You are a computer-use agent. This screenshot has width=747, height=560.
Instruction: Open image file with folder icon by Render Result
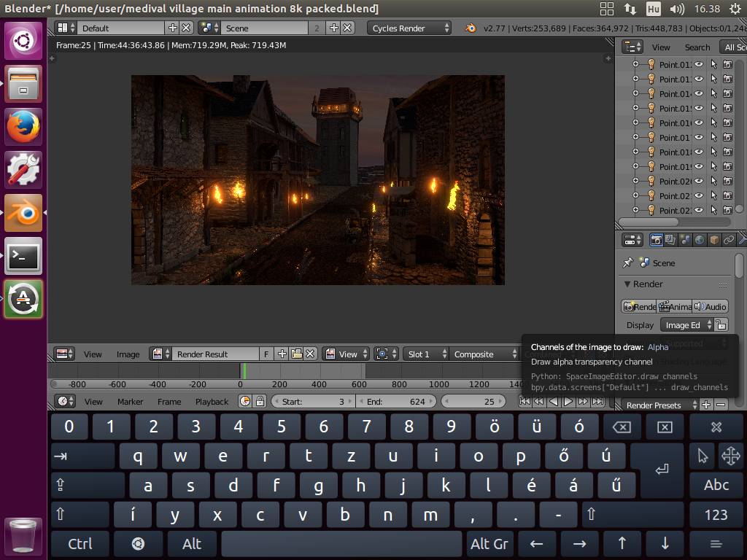(296, 354)
